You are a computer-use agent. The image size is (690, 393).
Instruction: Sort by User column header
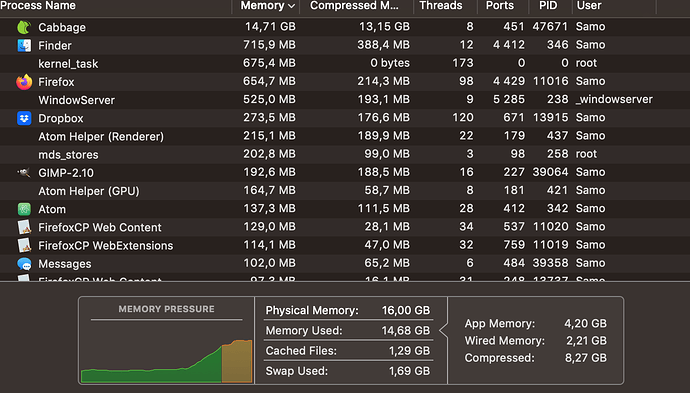(588, 6)
